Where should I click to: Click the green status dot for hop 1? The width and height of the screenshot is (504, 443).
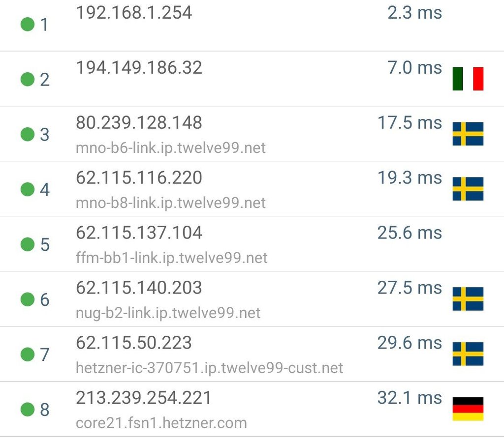tap(28, 25)
